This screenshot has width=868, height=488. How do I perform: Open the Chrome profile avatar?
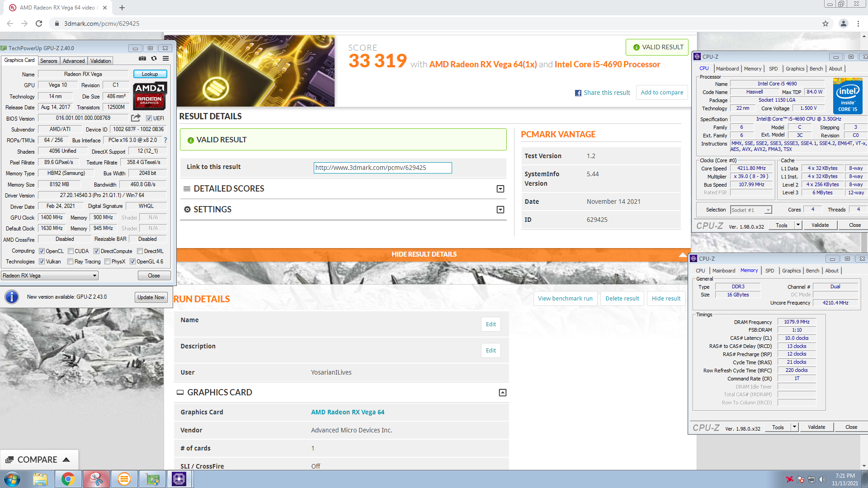(844, 23)
